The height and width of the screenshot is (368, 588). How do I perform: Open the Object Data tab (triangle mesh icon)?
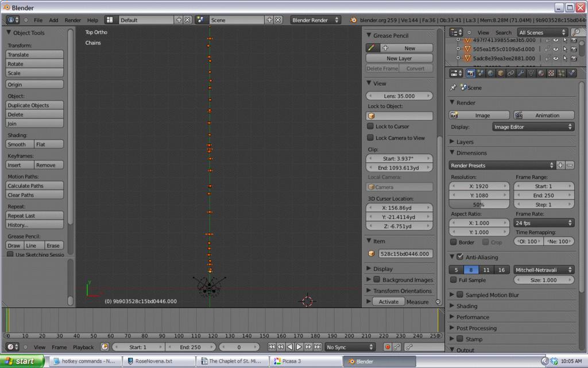[531, 73]
